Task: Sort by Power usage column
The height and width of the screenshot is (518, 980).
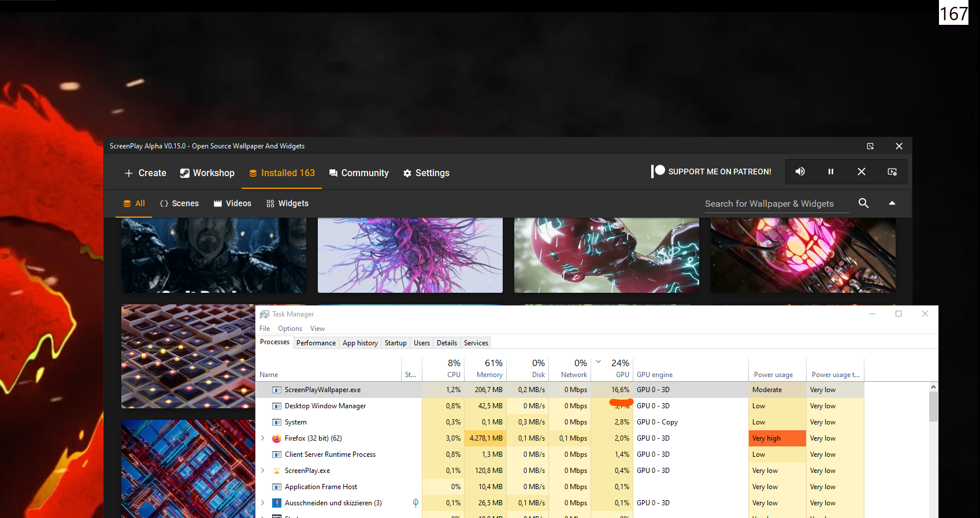Action: point(777,369)
